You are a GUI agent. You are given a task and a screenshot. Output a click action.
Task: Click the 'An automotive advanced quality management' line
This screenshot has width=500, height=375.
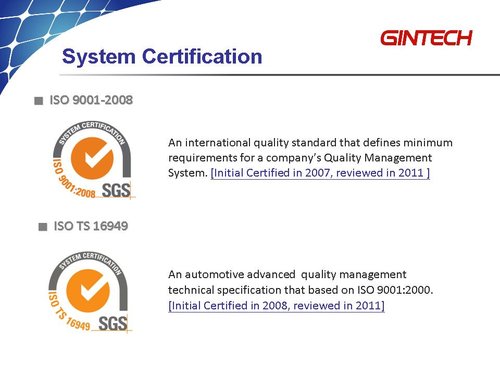287,274
